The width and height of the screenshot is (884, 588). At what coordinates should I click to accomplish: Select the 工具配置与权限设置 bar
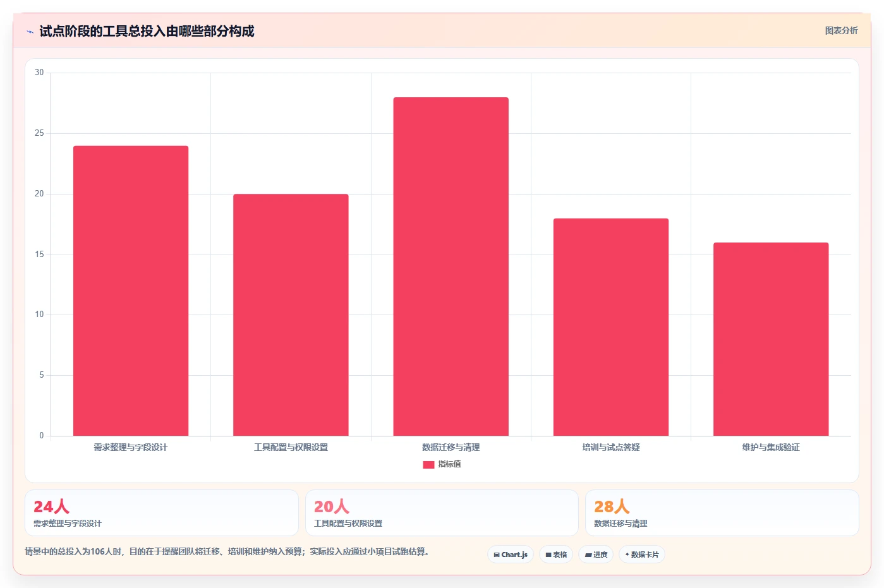point(291,315)
